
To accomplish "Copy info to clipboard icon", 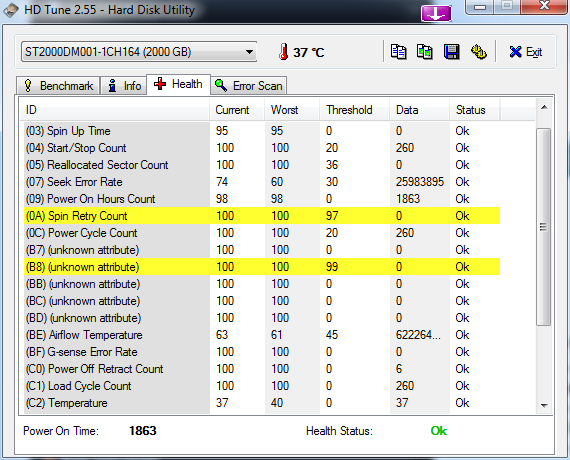I will pyautogui.click(x=398, y=52).
